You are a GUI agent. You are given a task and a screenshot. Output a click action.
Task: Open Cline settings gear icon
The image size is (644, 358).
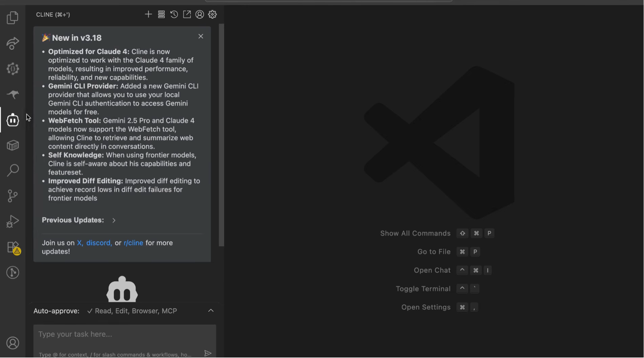coord(212,14)
